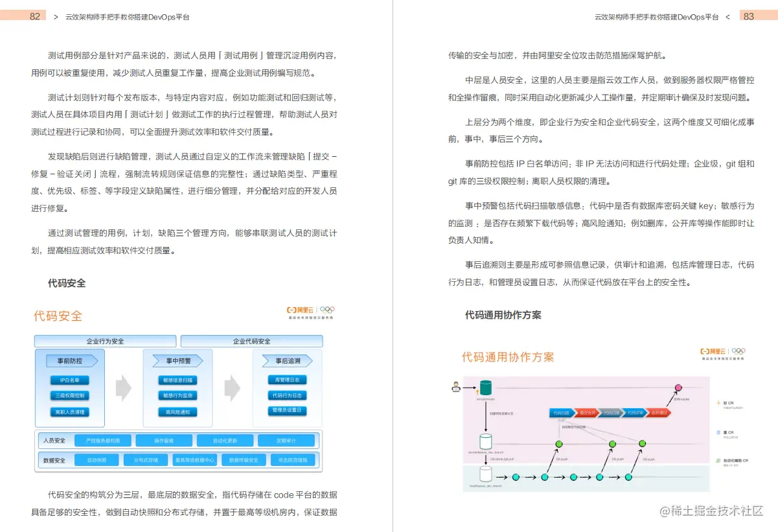Click the Olympic rings emblem beside the Aliyun logo
Viewport: 778px width, 532px height.
pos(326,310)
